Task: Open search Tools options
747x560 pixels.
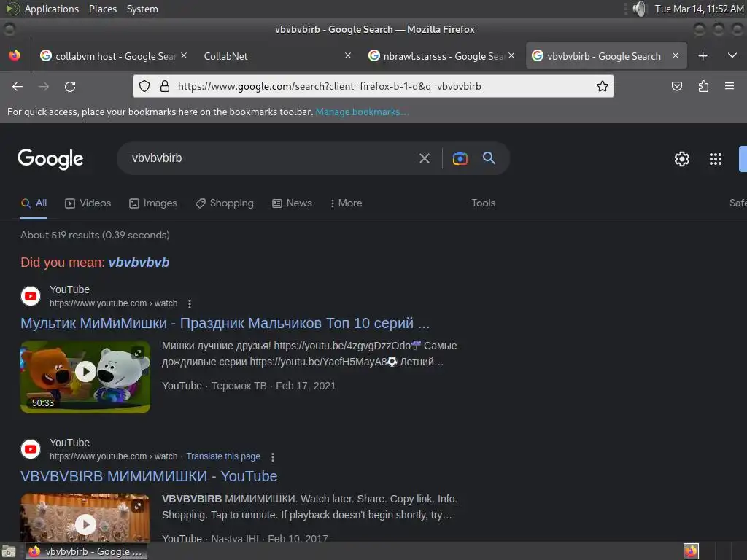Action: tap(483, 203)
